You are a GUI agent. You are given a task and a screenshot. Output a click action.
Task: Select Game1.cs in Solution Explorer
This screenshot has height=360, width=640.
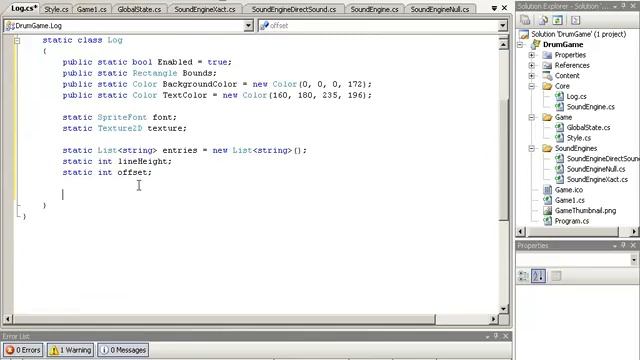pyautogui.click(x=569, y=200)
